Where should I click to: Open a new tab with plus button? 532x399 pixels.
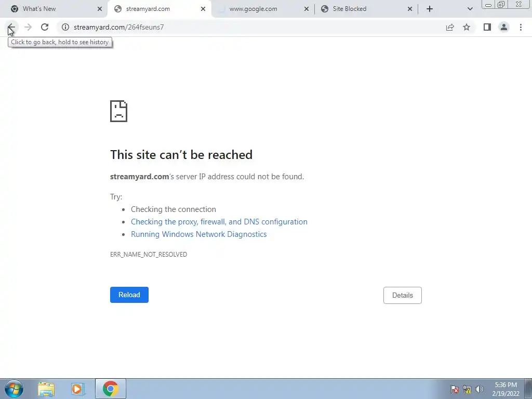pos(430,9)
